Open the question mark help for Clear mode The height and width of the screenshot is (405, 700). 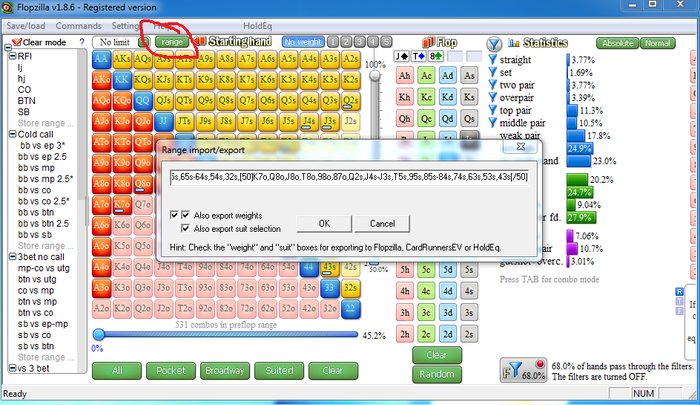click(x=82, y=42)
